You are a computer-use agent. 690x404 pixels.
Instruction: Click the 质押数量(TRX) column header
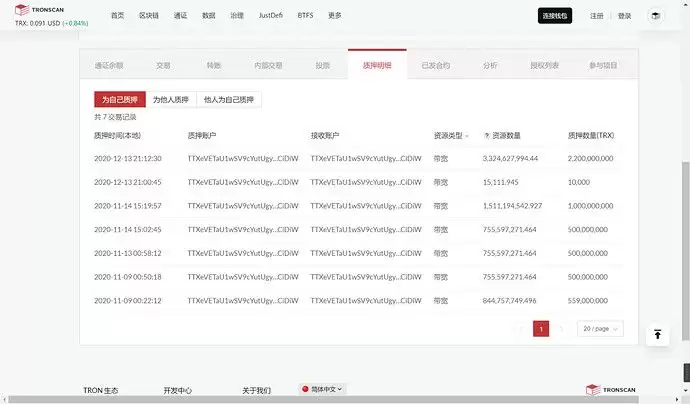tap(591, 136)
